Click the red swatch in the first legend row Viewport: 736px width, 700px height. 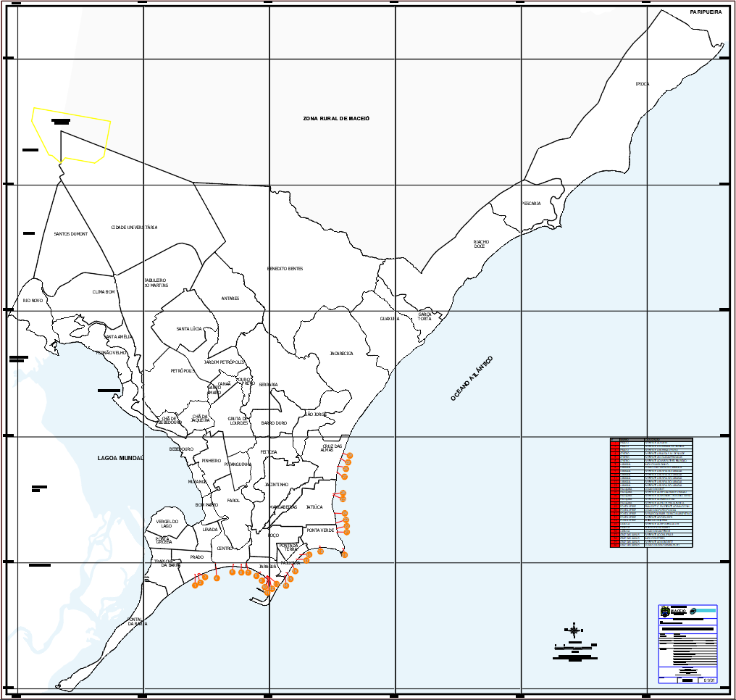pyautogui.click(x=616, y=443)
